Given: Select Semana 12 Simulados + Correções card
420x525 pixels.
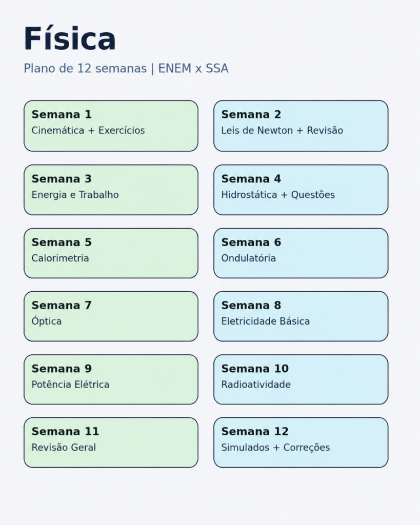Looking at the screenshot, I should coord(301,442).
